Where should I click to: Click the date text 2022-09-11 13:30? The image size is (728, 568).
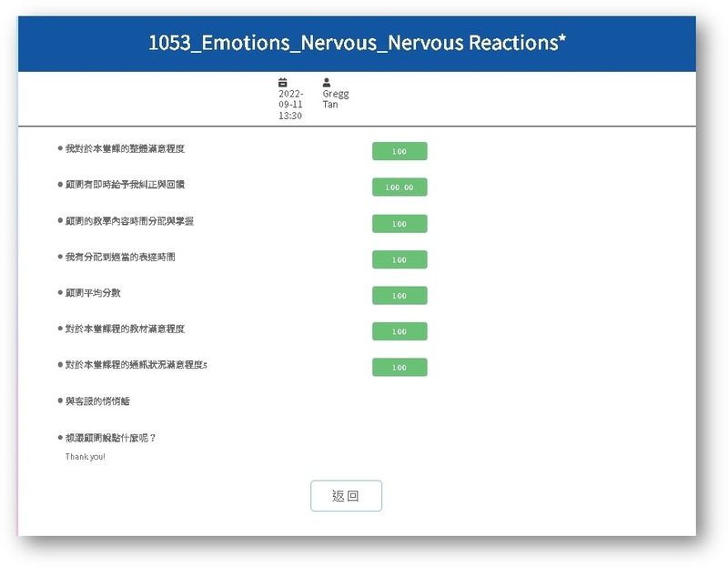point(291,105)
